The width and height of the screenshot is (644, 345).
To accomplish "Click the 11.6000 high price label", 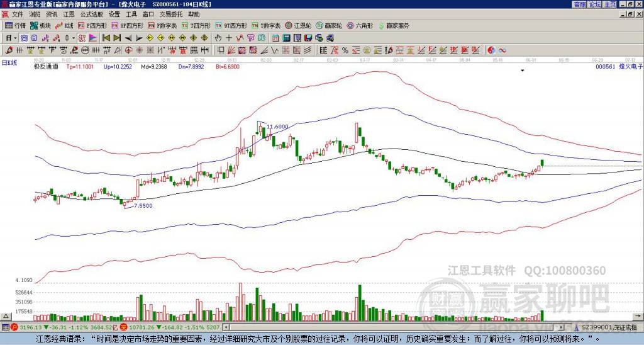I will pyautogui.click(x=277, y=127).
